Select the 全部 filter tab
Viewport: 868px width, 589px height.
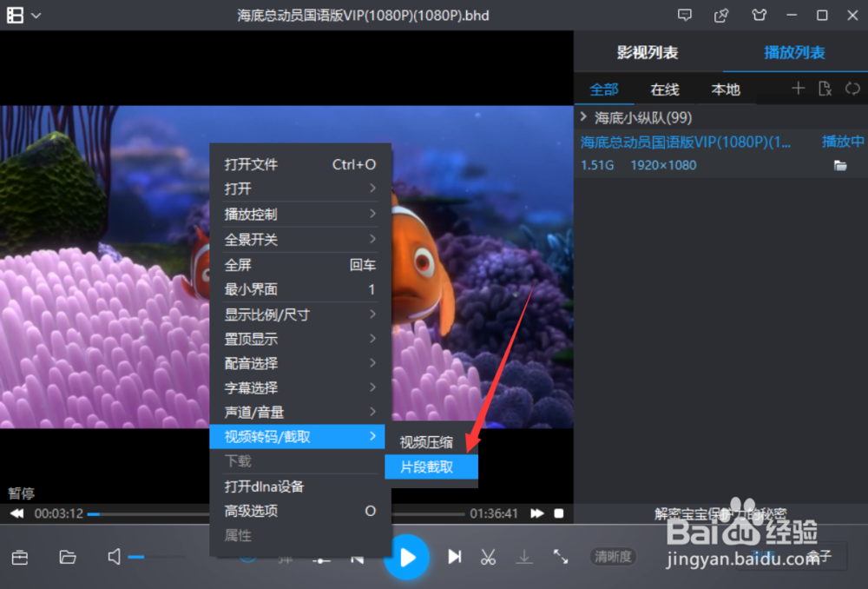(603, 89)
